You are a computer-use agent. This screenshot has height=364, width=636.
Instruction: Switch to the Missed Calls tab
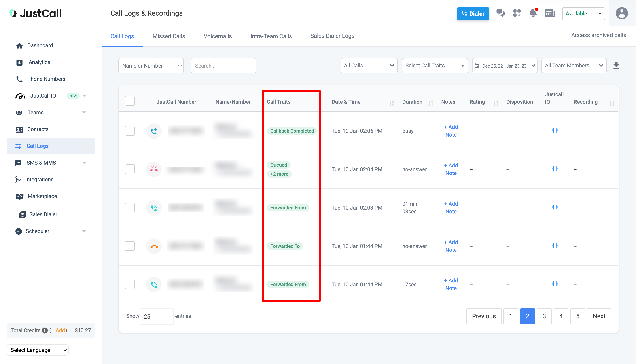point(169,36)
